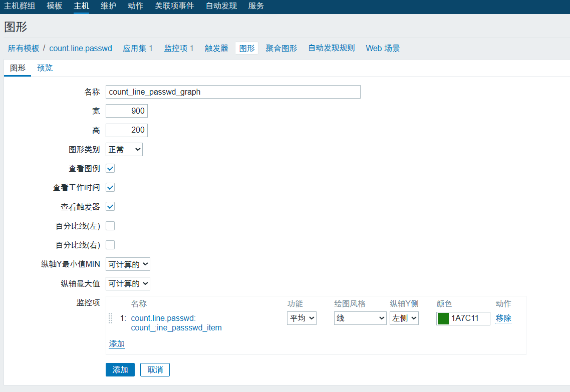
Task: Open the 监控项 breadcrumb link
Action: point(176,49)
